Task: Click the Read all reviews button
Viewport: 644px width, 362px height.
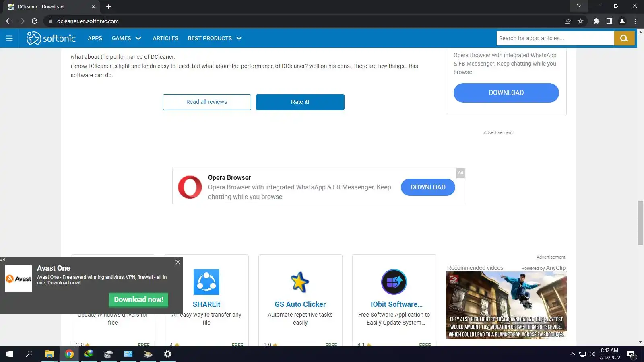Action: tap(207, 102)
